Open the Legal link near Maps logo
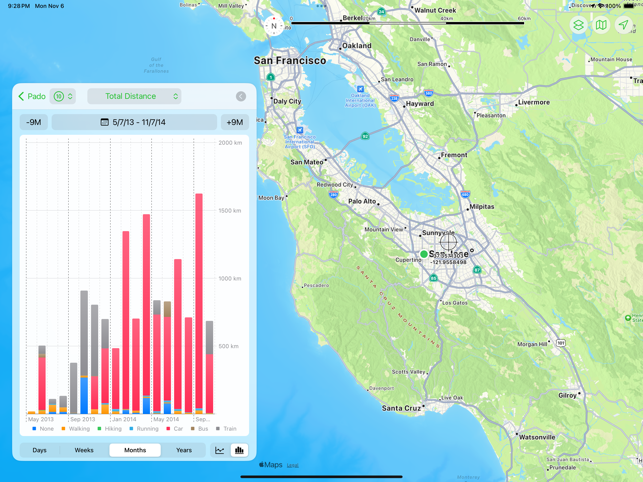643x482 pixels. point(292,465)
